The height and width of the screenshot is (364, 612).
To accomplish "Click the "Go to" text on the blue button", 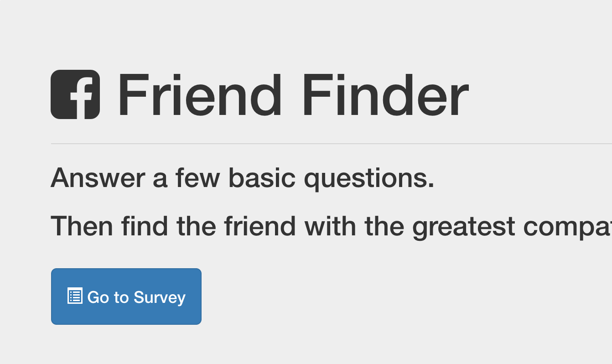I will [109, 297].
